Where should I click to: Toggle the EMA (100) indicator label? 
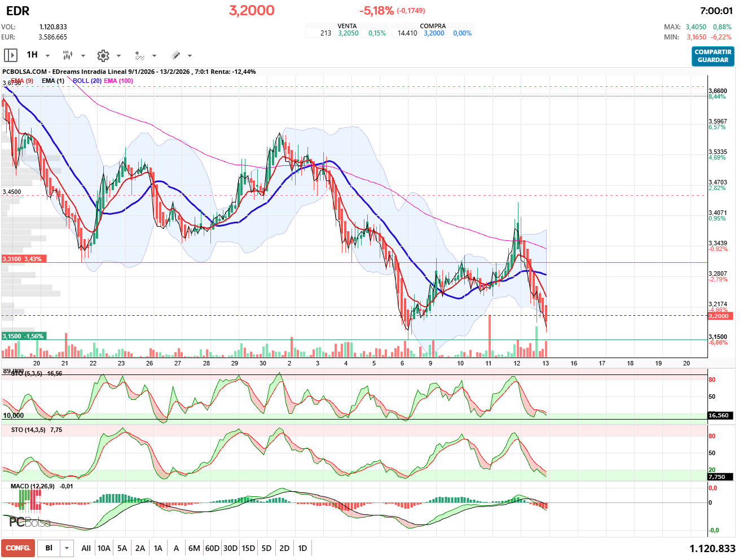tap(118, 81)
